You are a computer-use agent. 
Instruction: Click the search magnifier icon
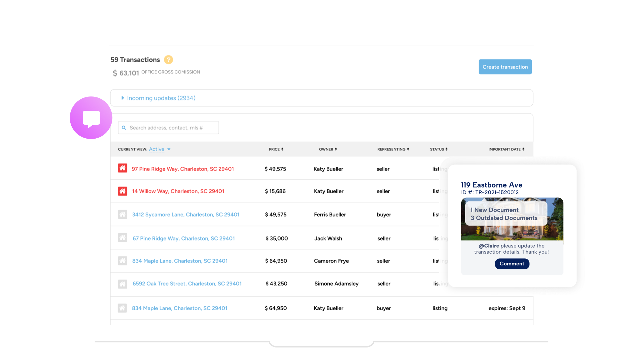124,128
